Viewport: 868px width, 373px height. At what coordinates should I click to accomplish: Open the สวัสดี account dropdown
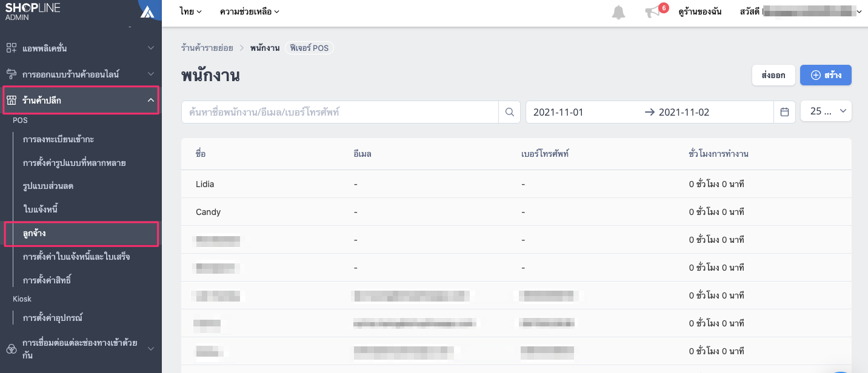point(801,12)
